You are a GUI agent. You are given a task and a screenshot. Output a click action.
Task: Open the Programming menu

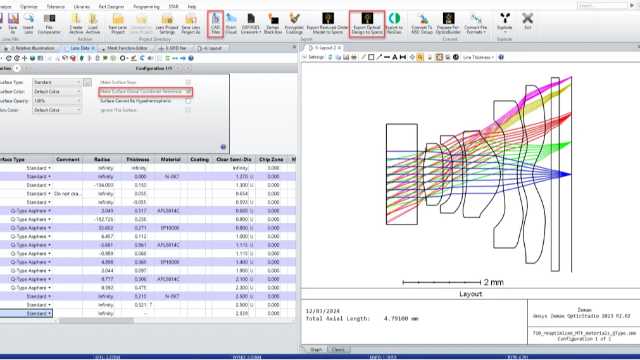[x=146, y=7]
